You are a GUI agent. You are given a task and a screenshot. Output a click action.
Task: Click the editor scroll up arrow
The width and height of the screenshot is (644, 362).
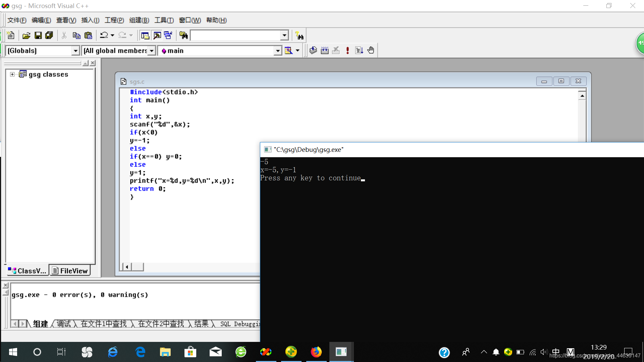tap(582, 96)
